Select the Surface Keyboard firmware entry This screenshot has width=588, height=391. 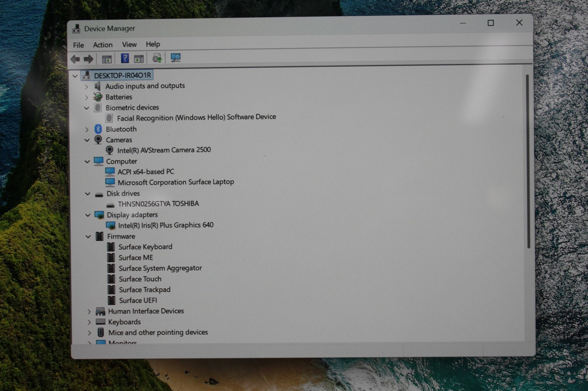click(145, 247)
